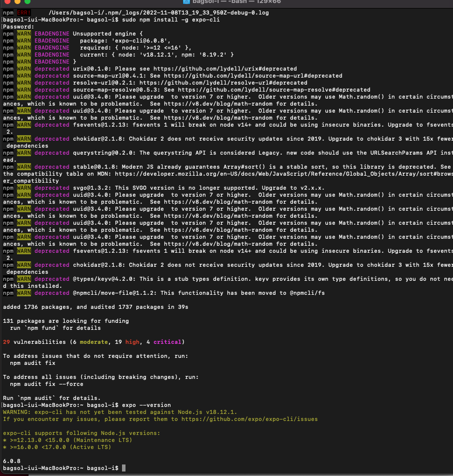Click 'added 1736 packages' summary line
The width and height of the screenshot is (453, 476).
pos(95,307)
